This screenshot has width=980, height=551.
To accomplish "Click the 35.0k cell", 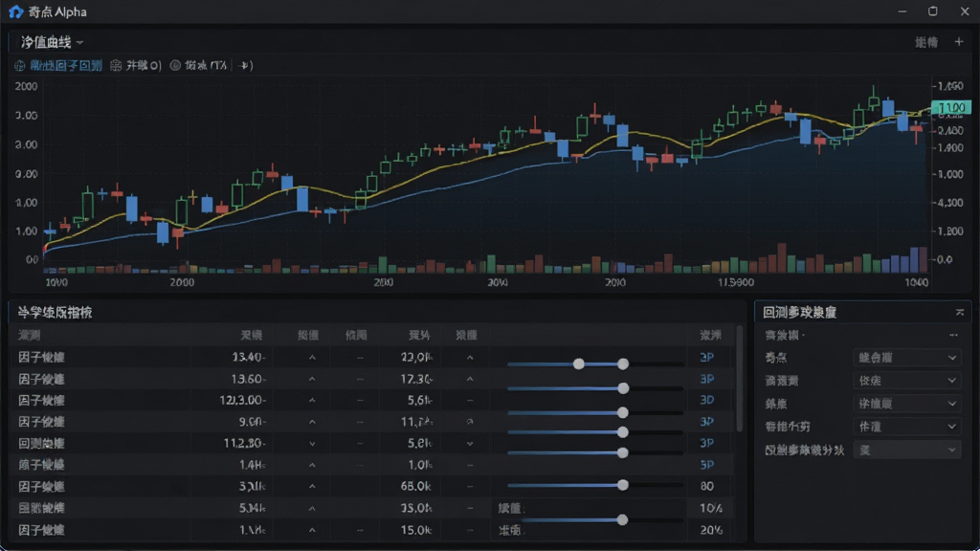I will point(417,508).
